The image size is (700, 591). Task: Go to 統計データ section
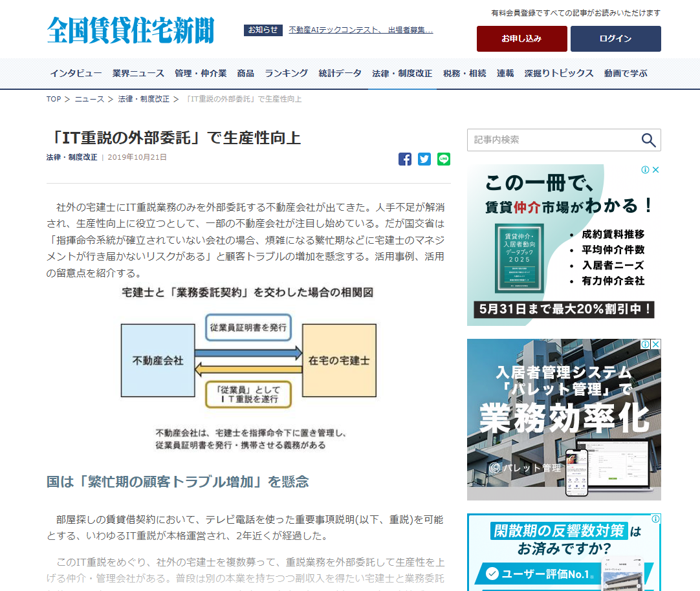(340, 73)
